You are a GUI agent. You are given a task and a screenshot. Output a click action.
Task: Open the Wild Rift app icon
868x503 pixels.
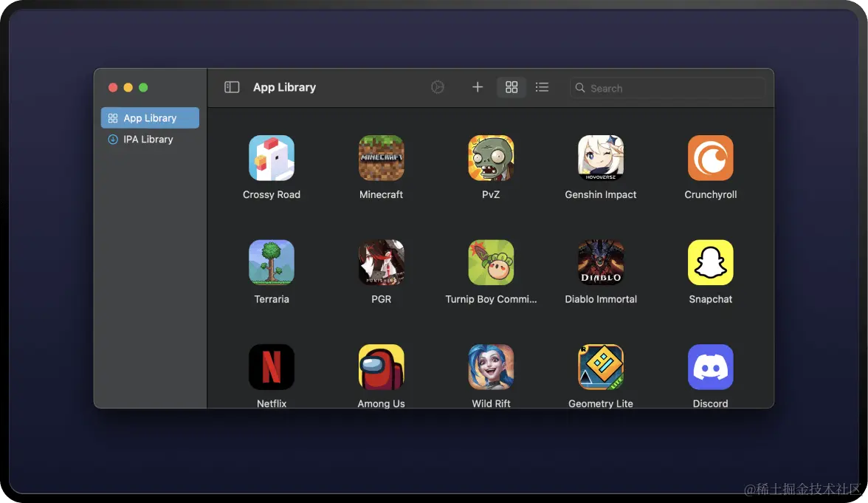point(491,366)
